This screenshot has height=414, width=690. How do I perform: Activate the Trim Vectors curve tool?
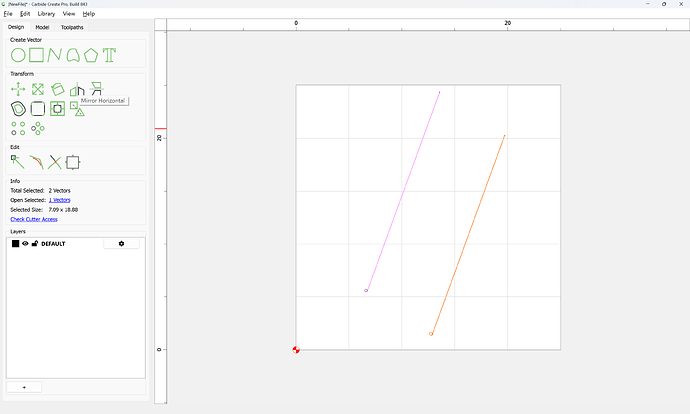click(x=37, y=162)
